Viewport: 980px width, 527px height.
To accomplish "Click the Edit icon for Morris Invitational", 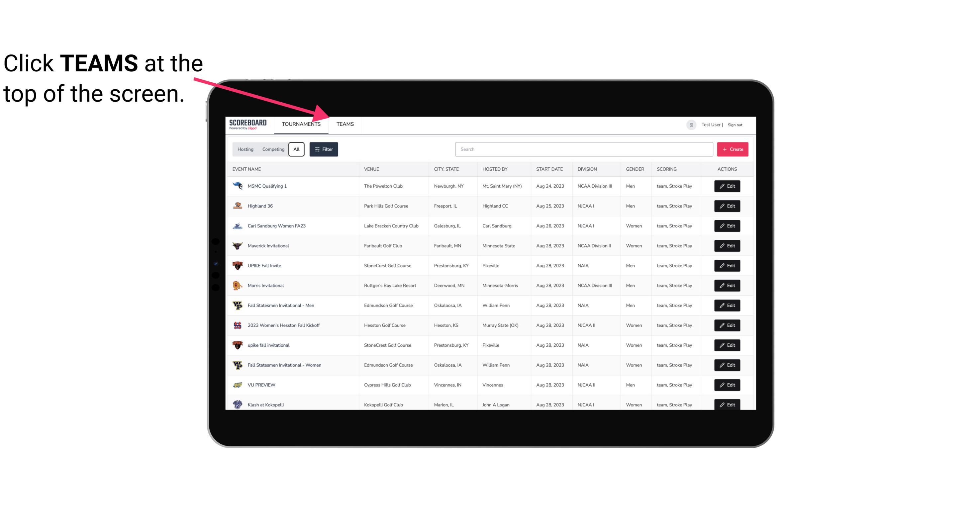I will pyautogui.click(x=727, y=286).
